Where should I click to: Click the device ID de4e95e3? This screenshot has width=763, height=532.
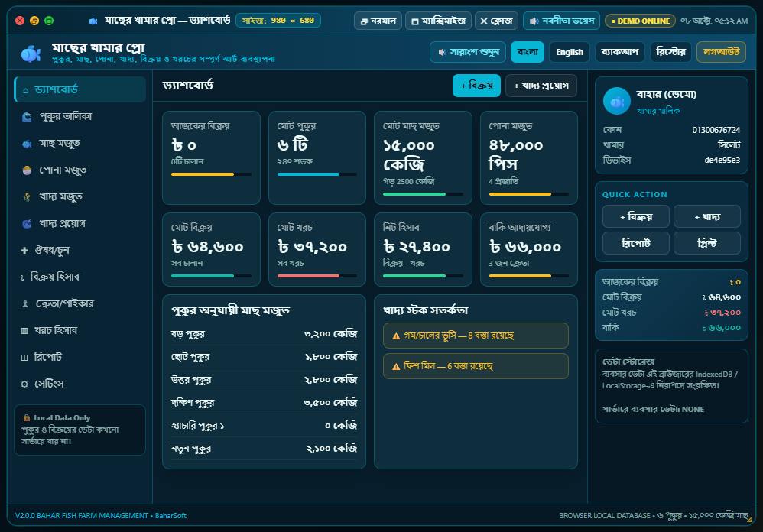[x=722, y=160]
